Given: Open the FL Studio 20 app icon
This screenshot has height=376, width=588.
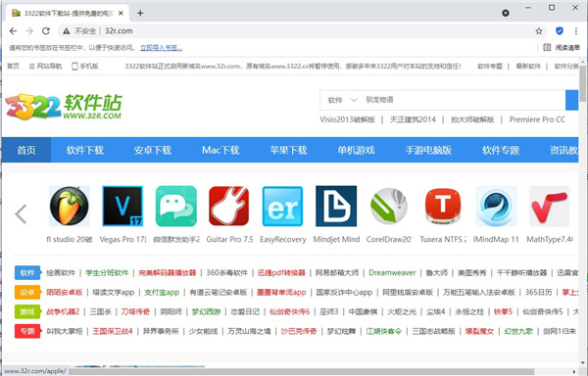Looking at the screenshot, I should [x=70, y=206].
